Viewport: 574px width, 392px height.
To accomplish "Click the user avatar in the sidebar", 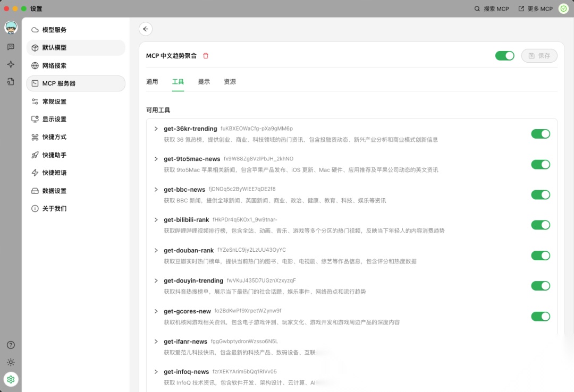I will coord(11,28).
